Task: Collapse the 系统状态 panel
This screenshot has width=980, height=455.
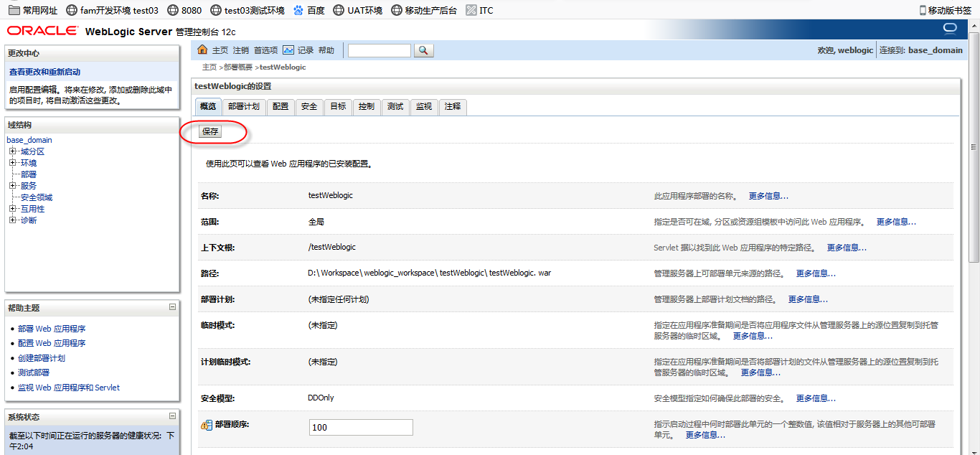Action: click(172, 416)
